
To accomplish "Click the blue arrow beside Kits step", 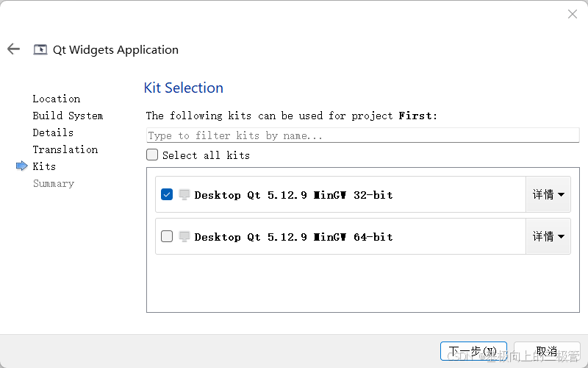I will 22,166.
